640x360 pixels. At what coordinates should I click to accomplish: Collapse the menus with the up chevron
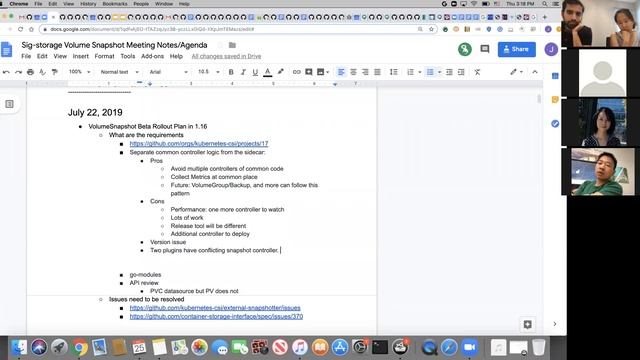coord(535,72)
